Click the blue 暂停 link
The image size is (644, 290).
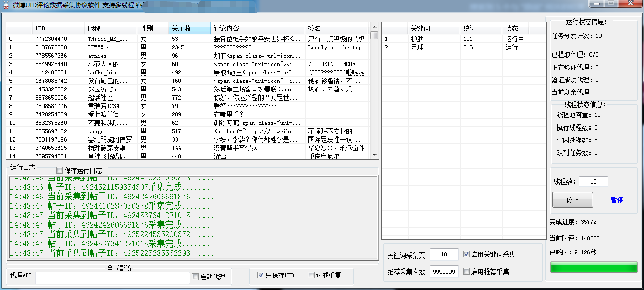(617, 200)
